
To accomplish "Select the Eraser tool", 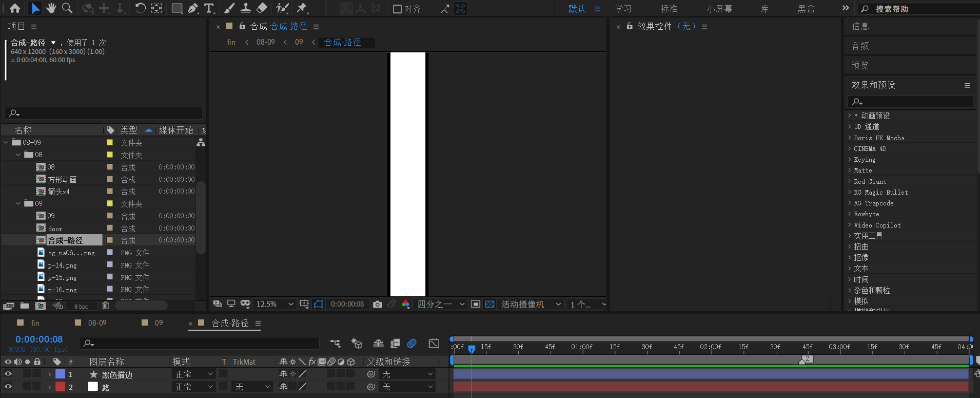I will pyautogui.click(x=262, y=8).
